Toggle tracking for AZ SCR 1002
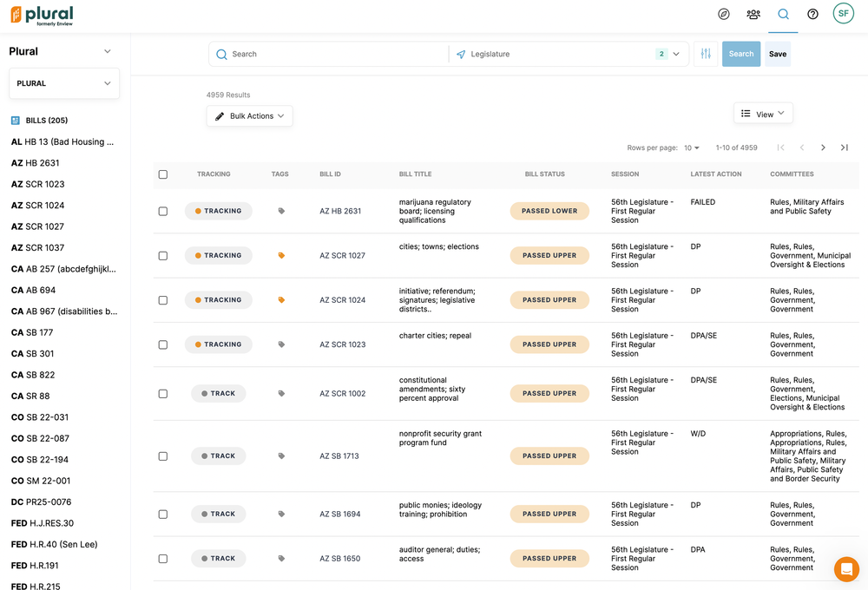Image resolution: width=868 pixels, height=590 pixels. click(219, 394)
